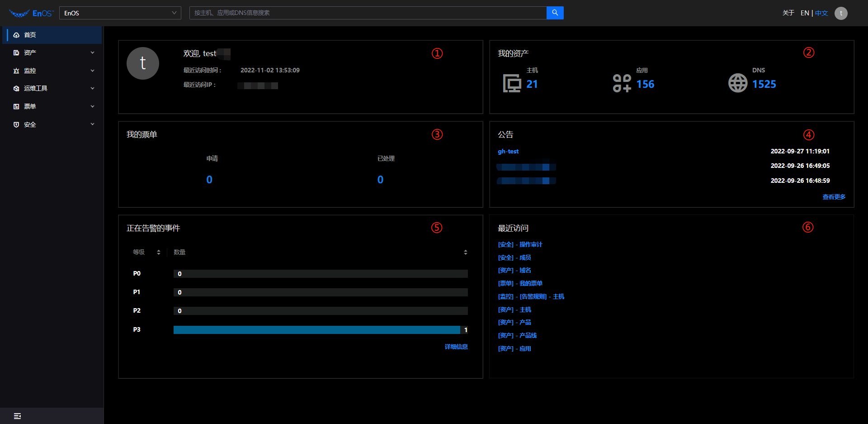The width and height of the screenshot is (868, 424).
Task: Open recent visit [安全] - 操作审计
Action: 520,244
